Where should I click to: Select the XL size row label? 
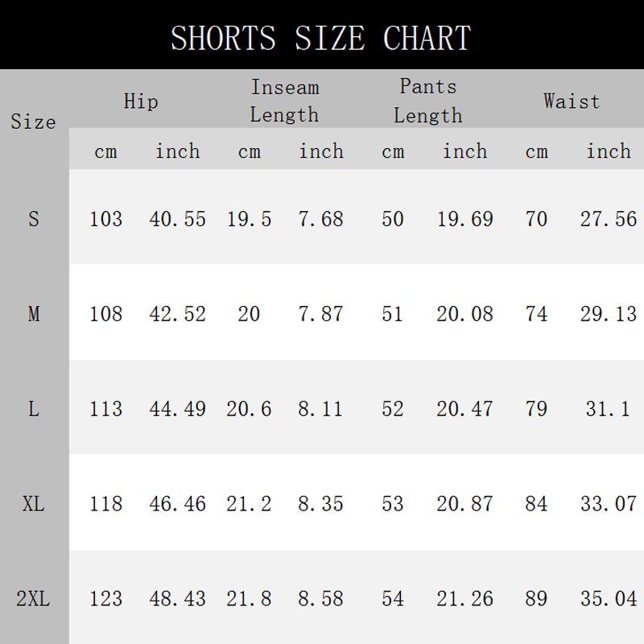coord(33,504)
